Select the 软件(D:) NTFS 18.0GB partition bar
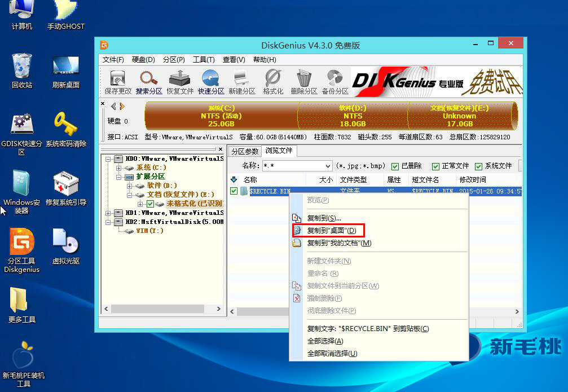This screenshot has height=392, width=568. [353, 116]
